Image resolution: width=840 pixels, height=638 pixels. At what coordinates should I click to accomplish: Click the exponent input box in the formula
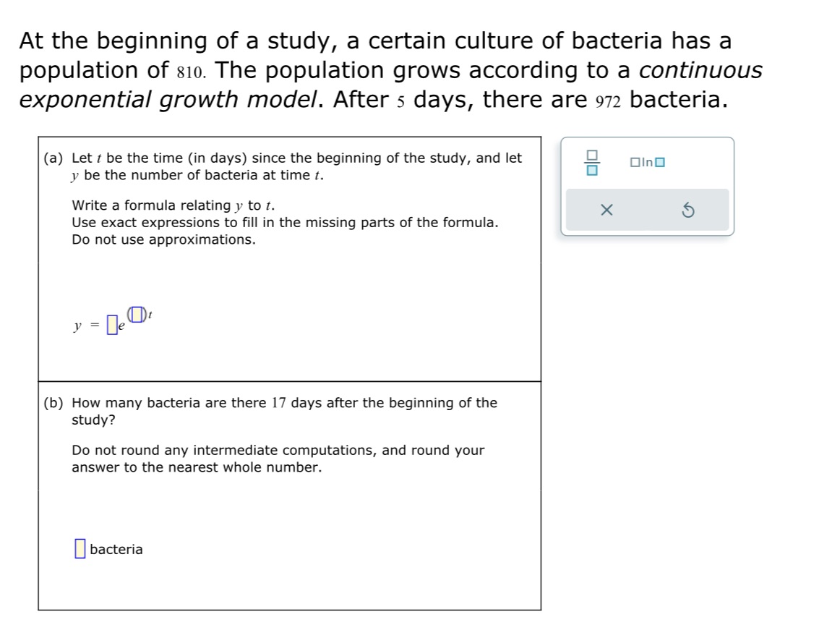pyautogui.click(x=137, y=314)
